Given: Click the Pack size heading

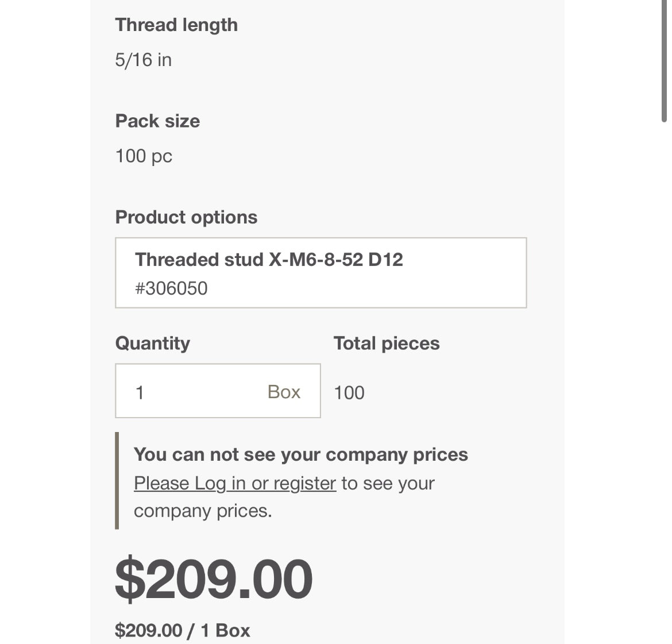Looking at the screenshot, I should click(x=157, y=121).
